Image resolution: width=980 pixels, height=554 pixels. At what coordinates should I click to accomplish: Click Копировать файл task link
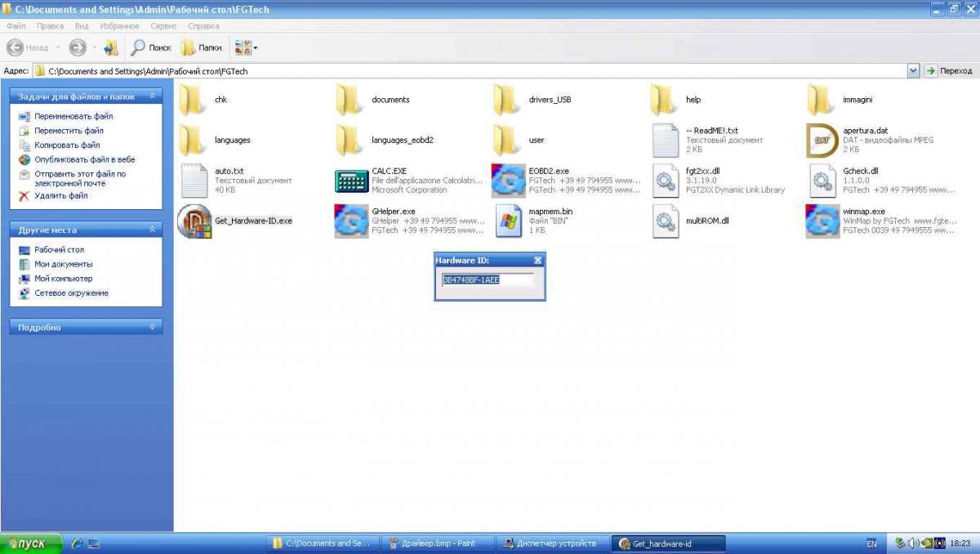click(x=67, y=145)
